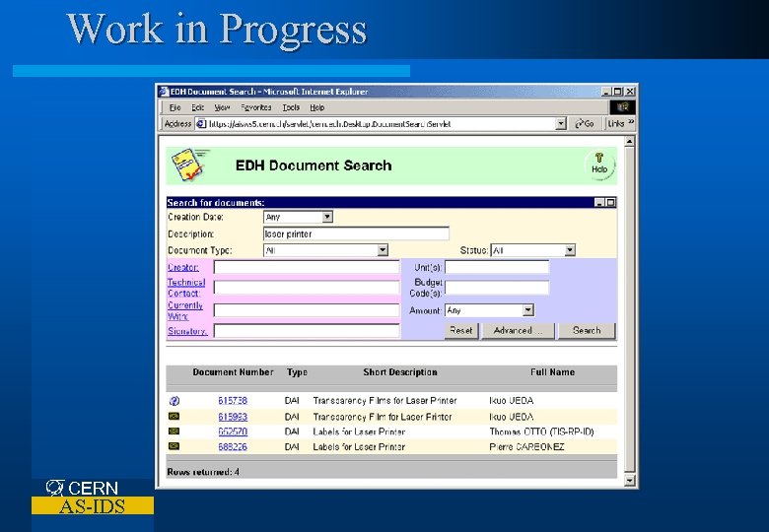Click the EDH document logo icon

[x=189, y=166]
